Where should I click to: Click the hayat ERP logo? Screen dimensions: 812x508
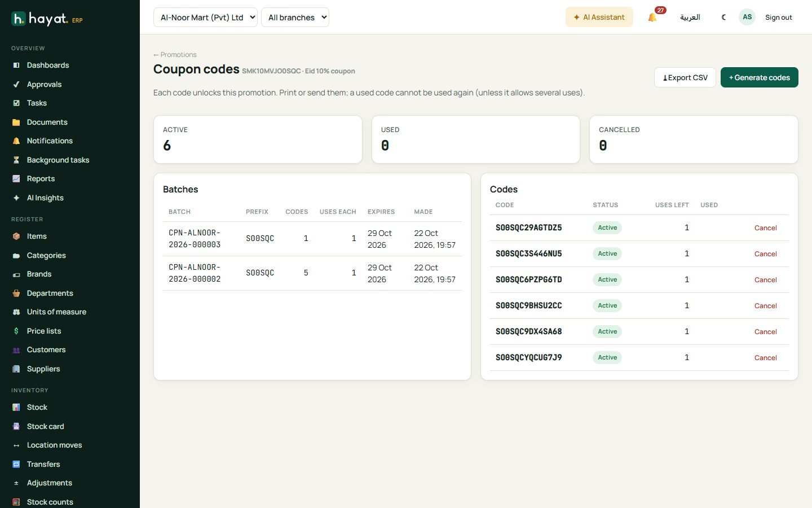(47, 19)
